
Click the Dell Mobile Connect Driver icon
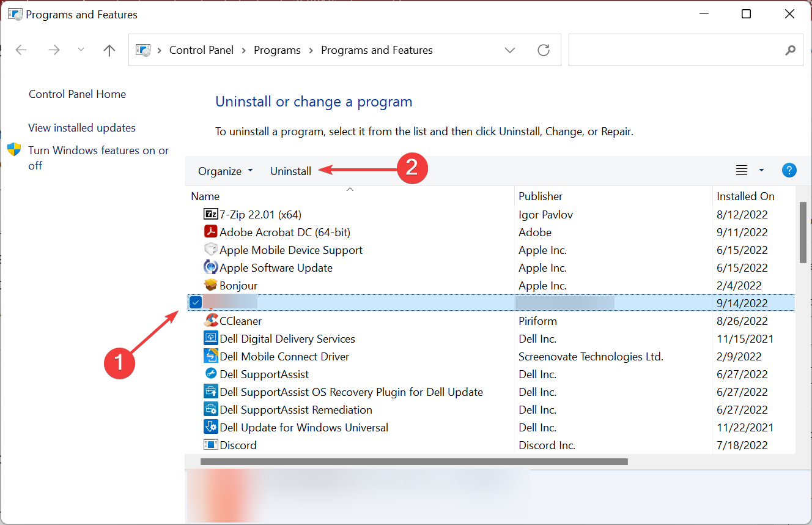pos(211,356)
